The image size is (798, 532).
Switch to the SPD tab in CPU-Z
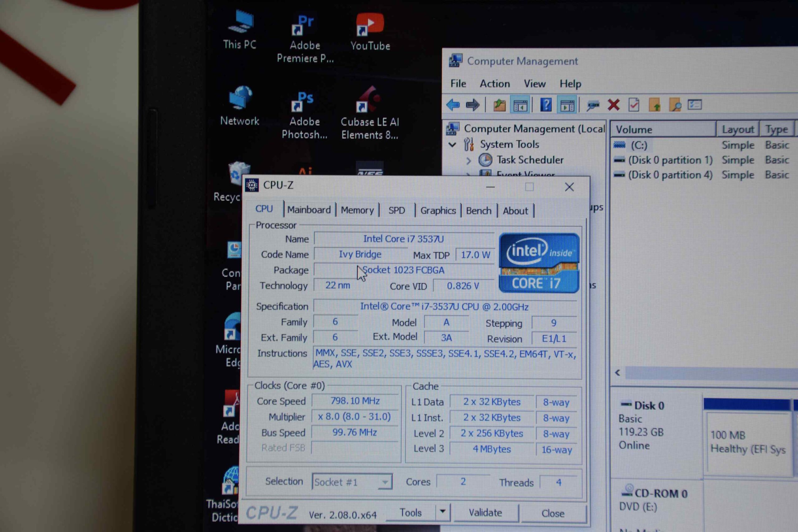pyautogui.click(x=397, y=210)
